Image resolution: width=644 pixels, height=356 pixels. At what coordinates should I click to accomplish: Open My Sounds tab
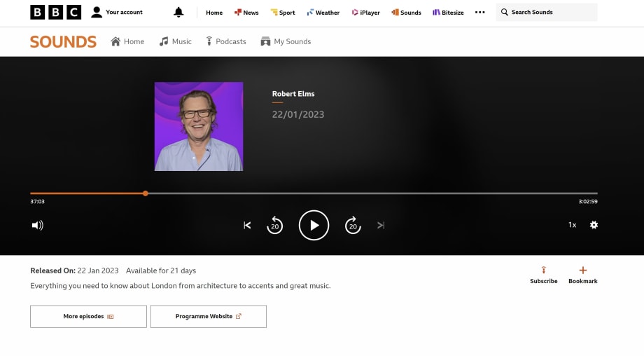tap(286, 41)
